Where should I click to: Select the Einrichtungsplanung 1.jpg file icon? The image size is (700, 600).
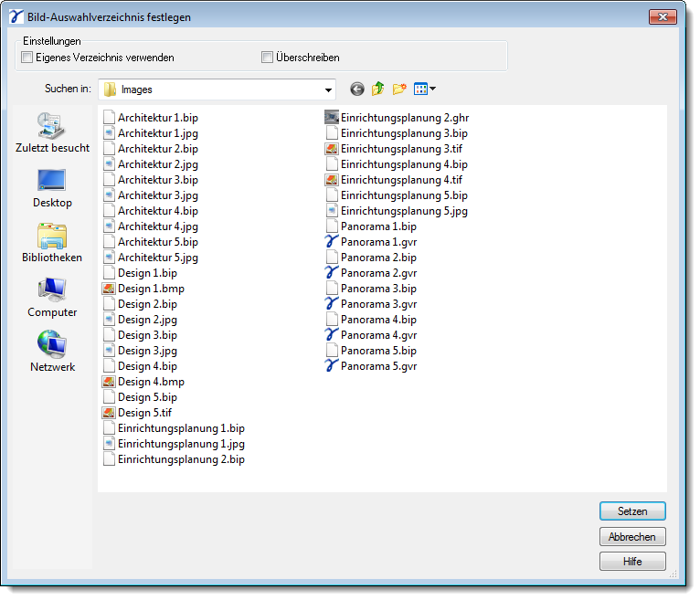point(109,444)
